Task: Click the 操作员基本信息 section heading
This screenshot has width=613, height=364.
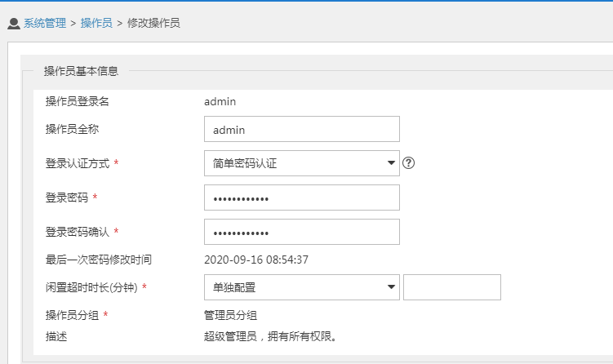Action: (x=81, y=71)
